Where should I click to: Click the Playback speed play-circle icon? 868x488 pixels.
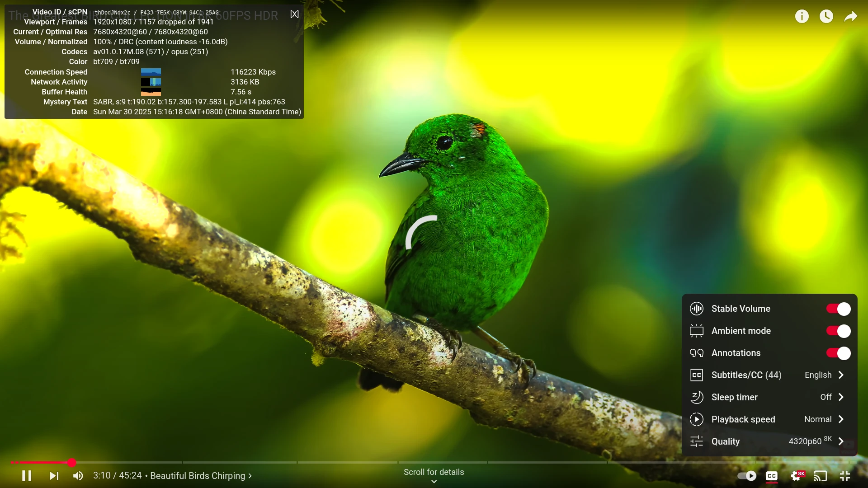697,419
